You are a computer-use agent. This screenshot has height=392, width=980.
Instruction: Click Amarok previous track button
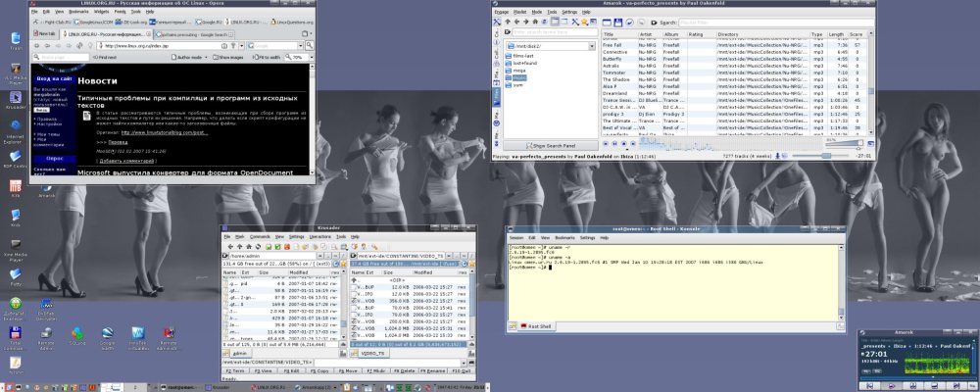tap(606, 143)
